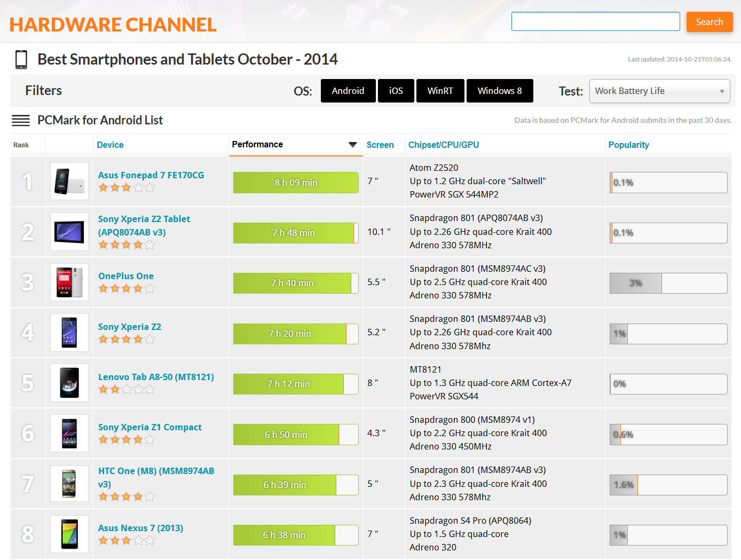Image resolution: width=741 pixels, height=560 pixels.
Task: Click the star rating under Lenovo Tab A8-50
Action: coord(127,390)
